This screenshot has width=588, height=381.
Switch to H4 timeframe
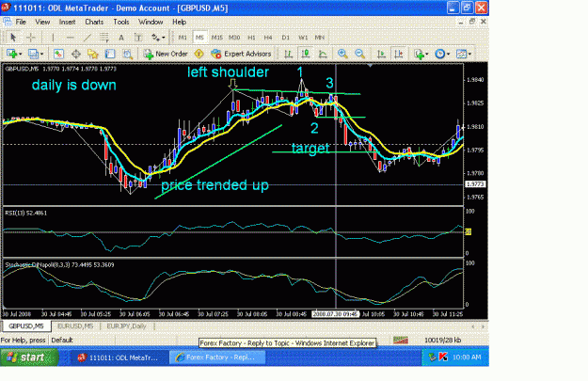(268, 38)
